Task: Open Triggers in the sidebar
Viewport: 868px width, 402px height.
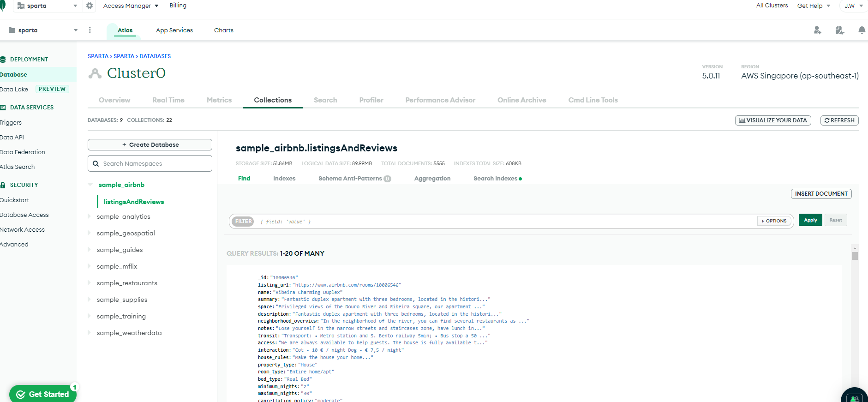Action: click(x=11, y=123)
